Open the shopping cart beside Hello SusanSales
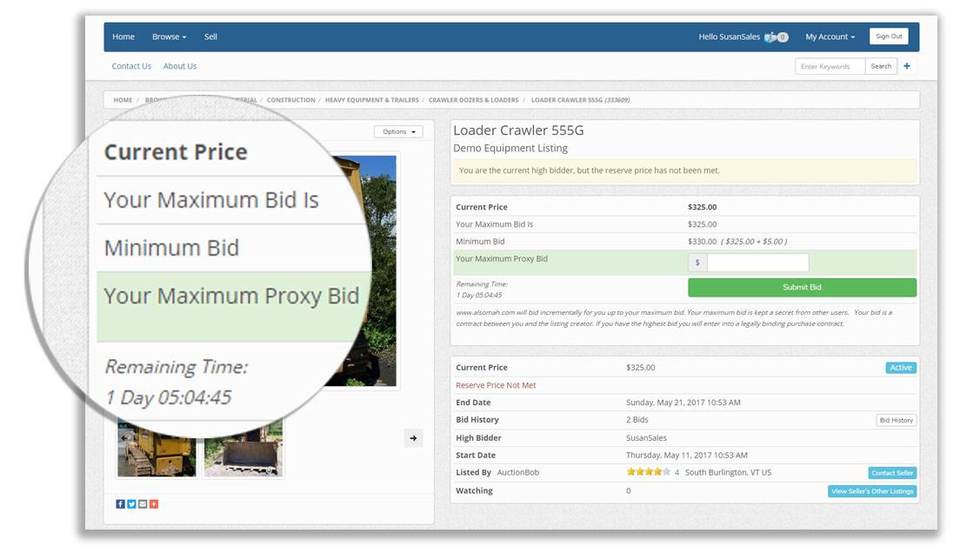Image resolution: width=980 pixels, height=560 pixels. pyautogui.click(x=774, y=37)
